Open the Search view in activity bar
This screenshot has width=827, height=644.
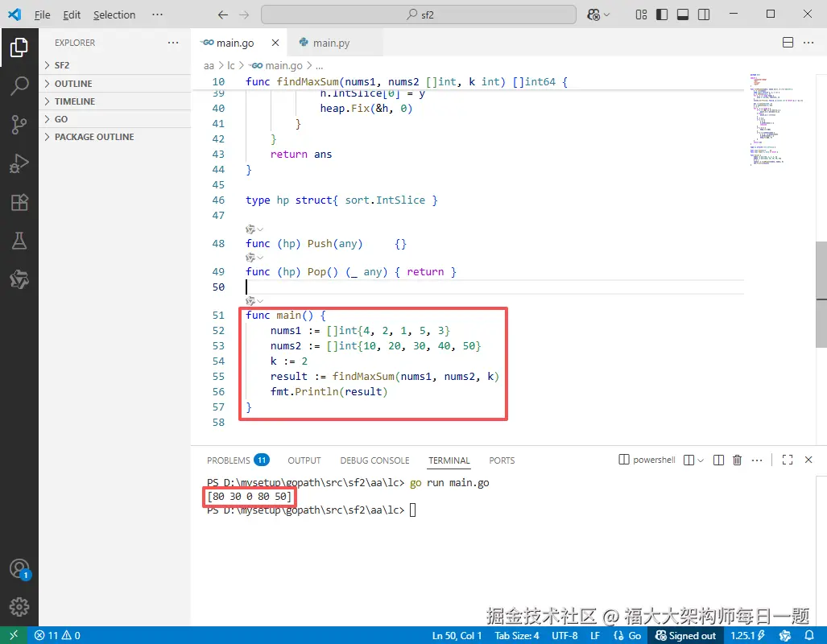click(x=19, y=85)
